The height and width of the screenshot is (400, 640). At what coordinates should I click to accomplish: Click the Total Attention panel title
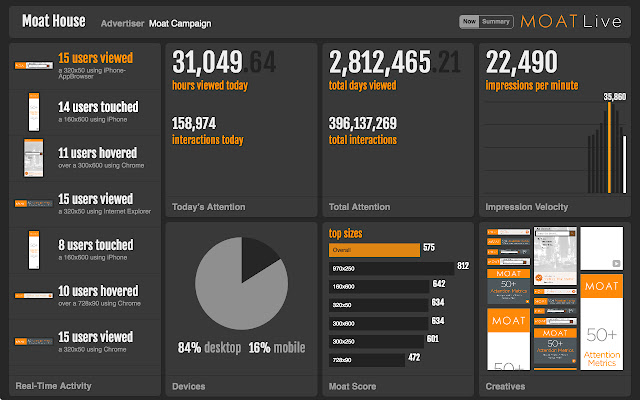click(x=360, y=207)
